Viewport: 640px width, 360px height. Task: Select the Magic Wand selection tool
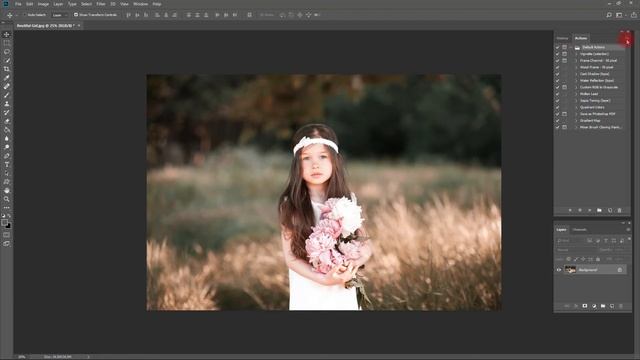7,60
